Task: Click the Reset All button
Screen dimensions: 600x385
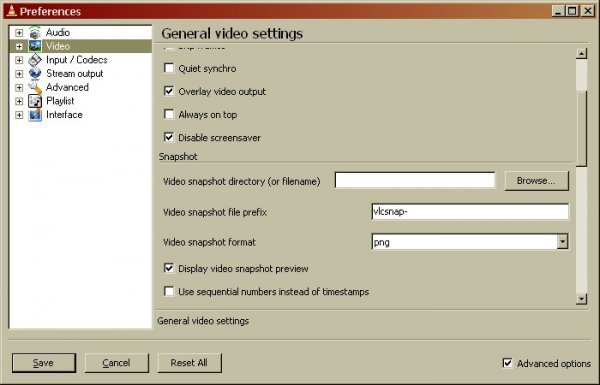Action: 189,363
